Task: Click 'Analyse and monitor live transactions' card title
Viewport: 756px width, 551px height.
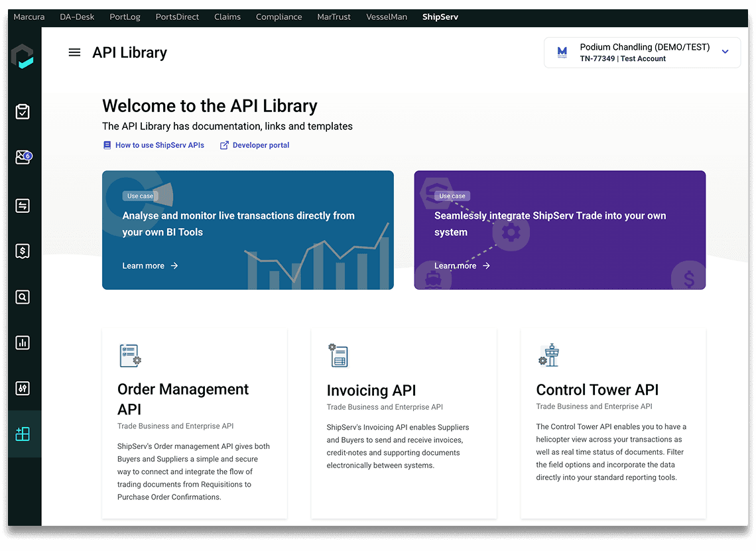Action: (238, 223)
